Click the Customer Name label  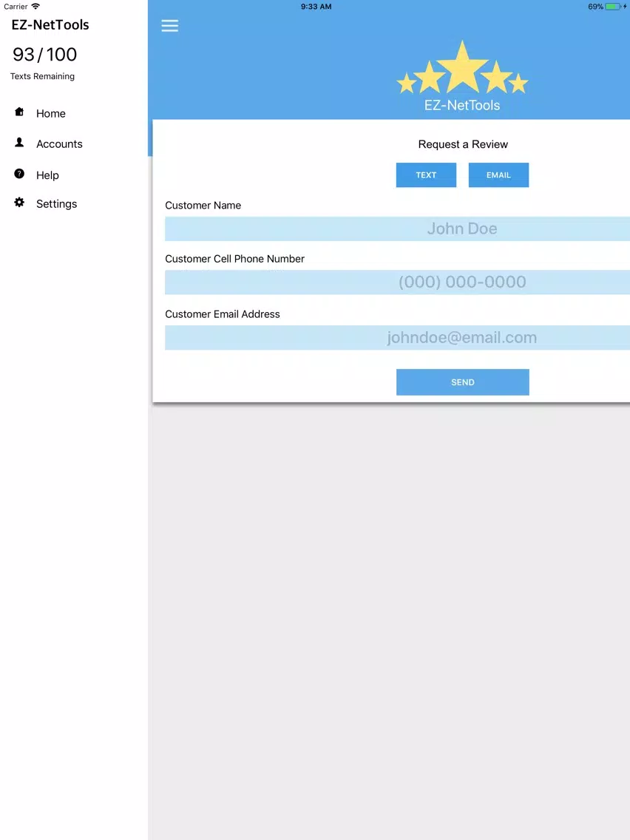[203, 205]
